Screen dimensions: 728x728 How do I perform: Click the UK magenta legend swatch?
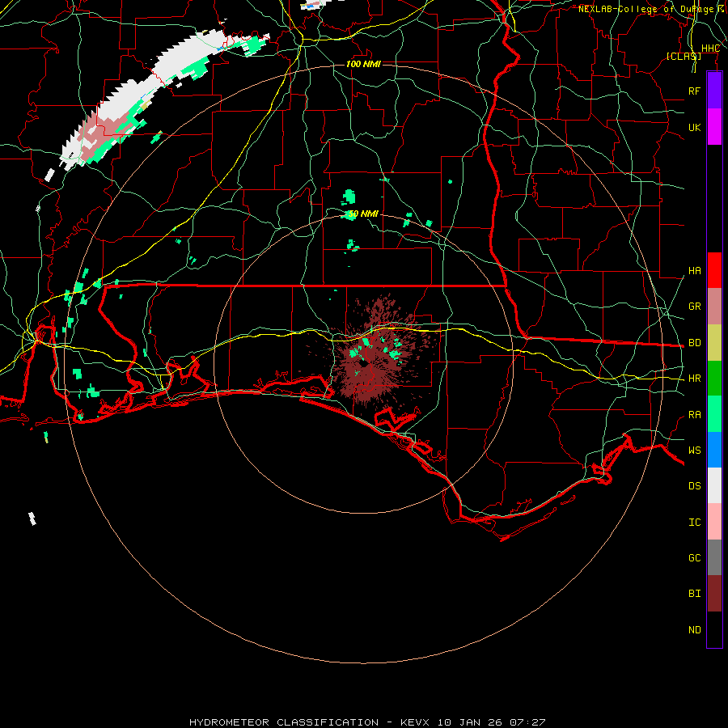pyautogui.click(x=714, y=127)
